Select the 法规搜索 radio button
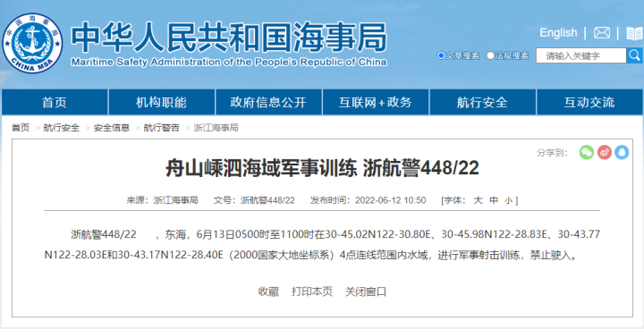 490,55
